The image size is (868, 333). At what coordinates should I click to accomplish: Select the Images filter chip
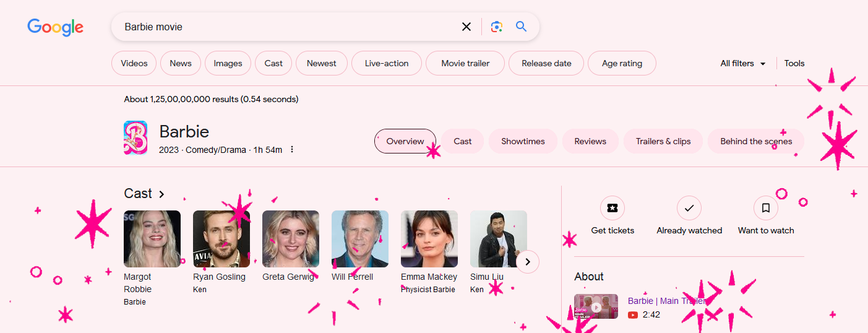pos(228,63)
